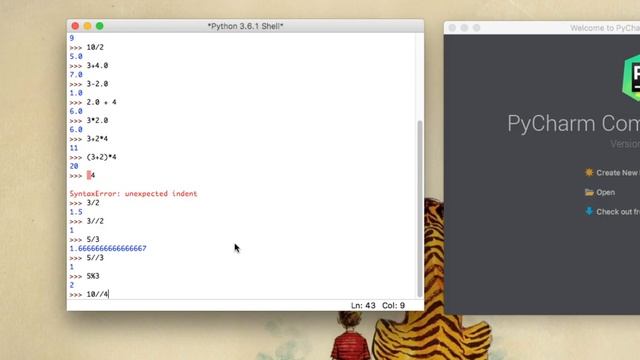The image size is (640, 360).
Task: Click the output 11
Action: 74,148
